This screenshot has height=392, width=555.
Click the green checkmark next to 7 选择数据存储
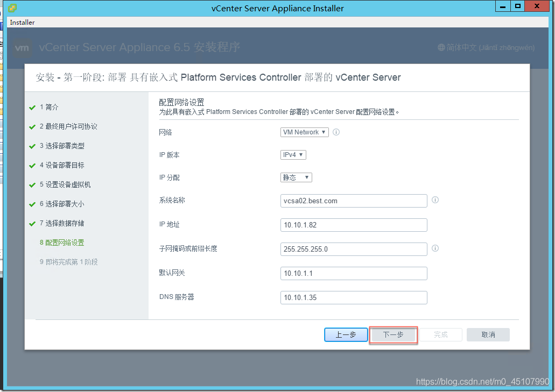point(32,224)
